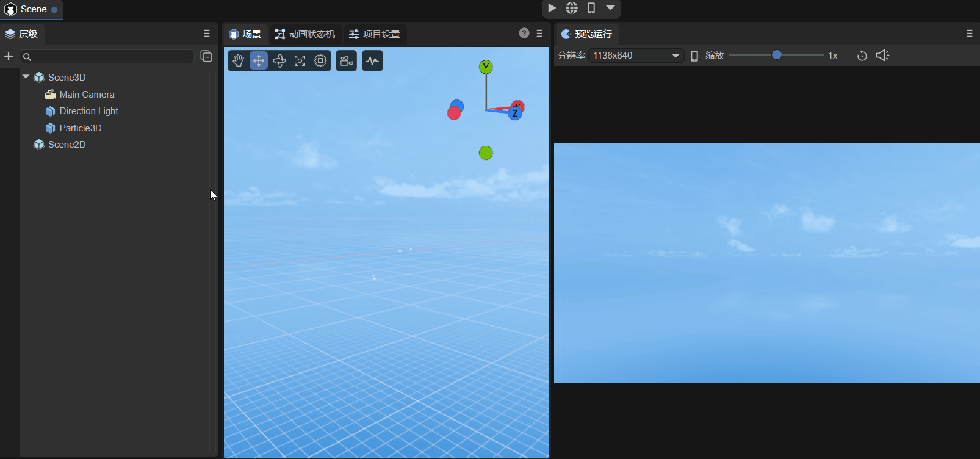Click the 缩放 zoom slider handle
This screenshot has width=980, height=459.
tap(777, 55)
